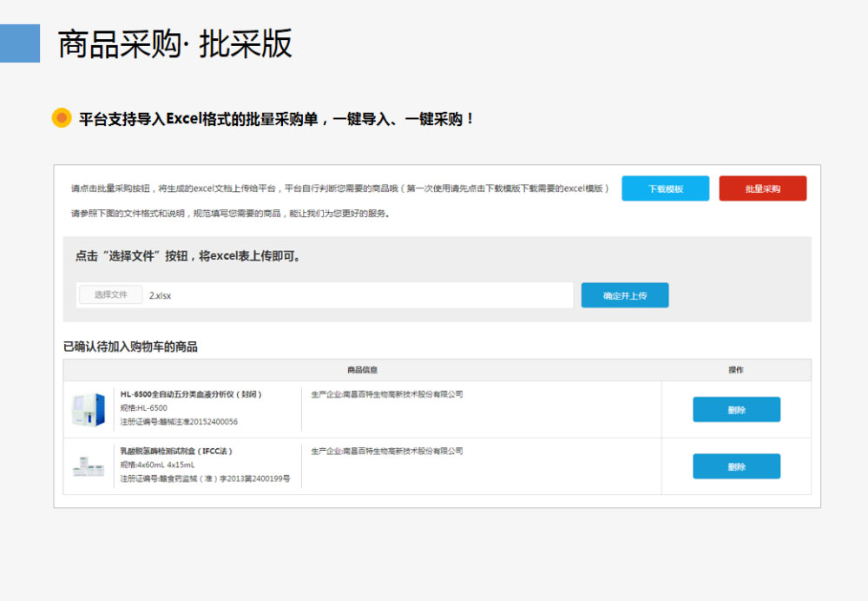Click the 已确认待加入购物车的商品 heading
This screenshot has width=868, height=601.
pos(130,347)
